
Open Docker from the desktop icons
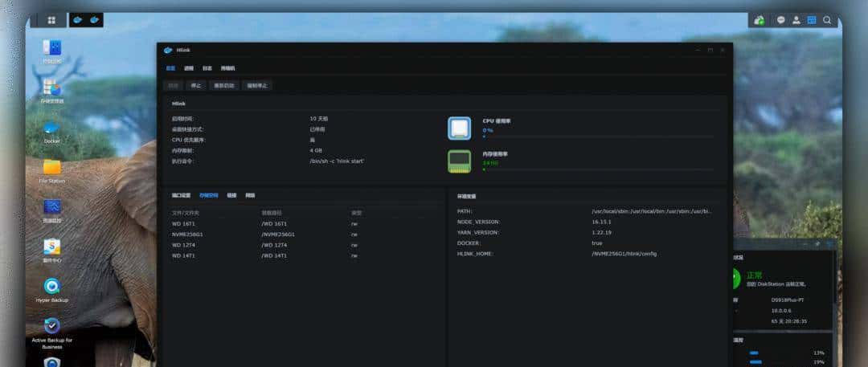point(51,128)
